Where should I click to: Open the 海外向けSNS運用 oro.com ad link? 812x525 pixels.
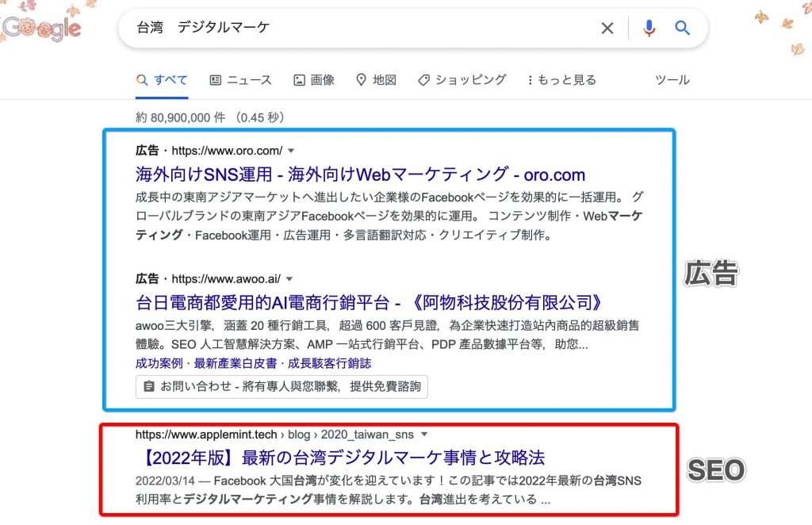point(361,174)
